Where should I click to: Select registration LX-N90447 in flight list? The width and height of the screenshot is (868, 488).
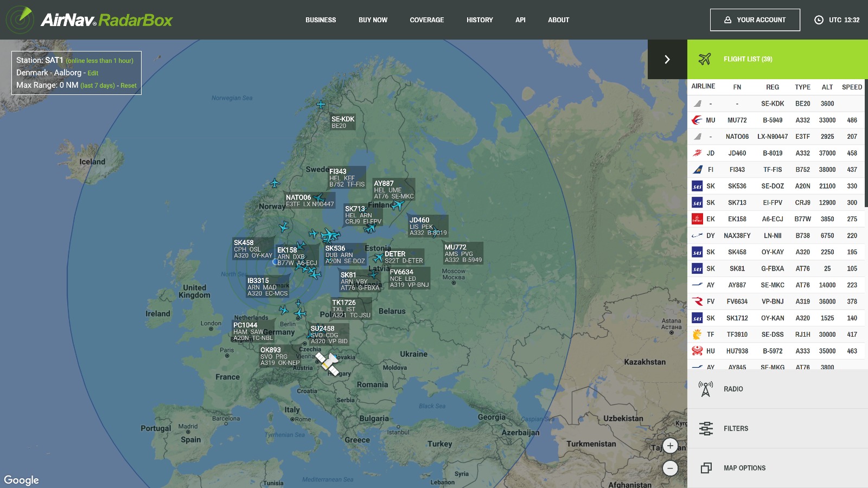click(773, 137)
